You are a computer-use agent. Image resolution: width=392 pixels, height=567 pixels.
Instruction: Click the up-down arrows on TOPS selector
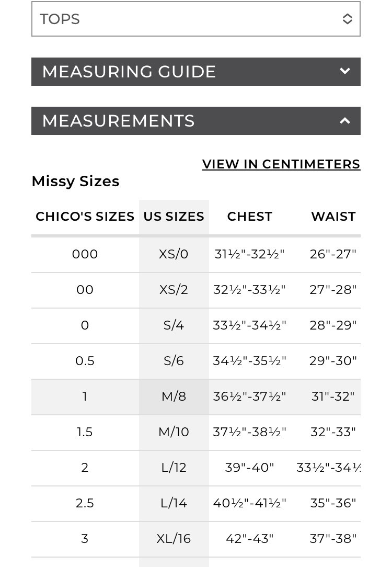[x=347, y=19]
